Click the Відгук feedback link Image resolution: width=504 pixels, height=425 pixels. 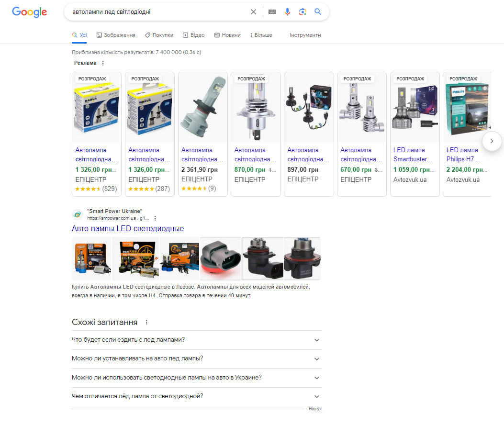315,409
